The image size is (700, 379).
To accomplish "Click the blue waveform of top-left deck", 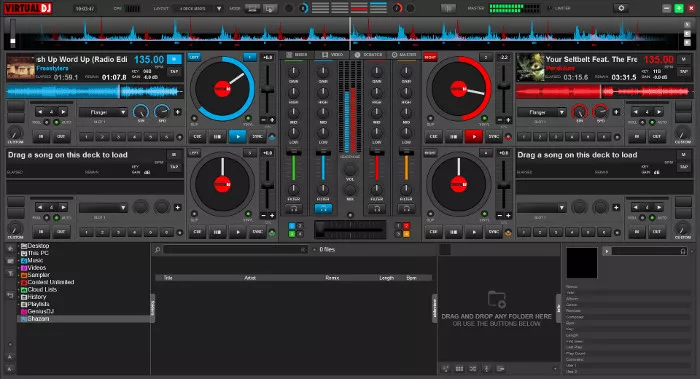I will pyautogui.click(x=95, y=92).
